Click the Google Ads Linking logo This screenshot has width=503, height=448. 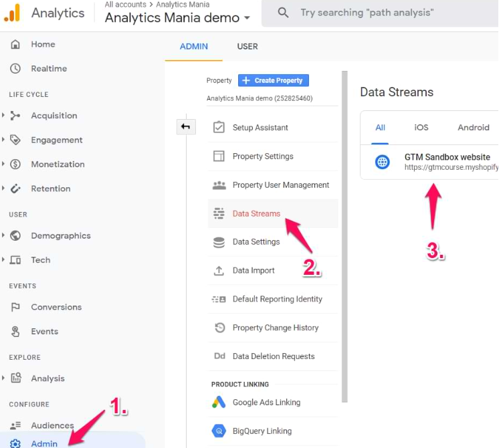pyautogui.click(x=219, y=402)
